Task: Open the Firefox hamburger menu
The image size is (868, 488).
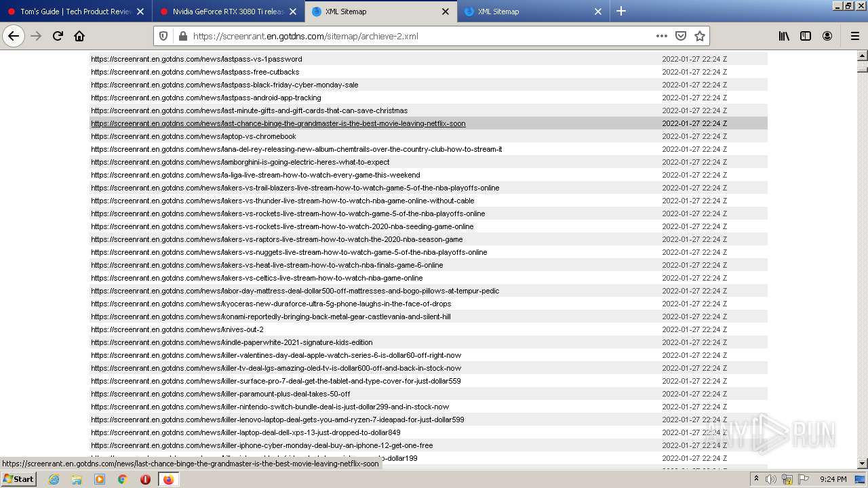Action: (854, 36)
